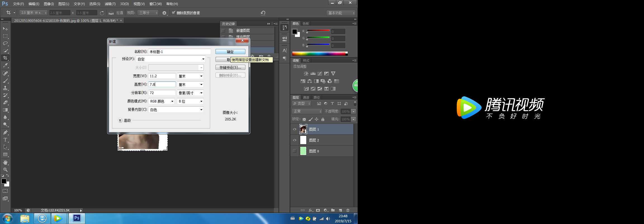Select the Pen tool
The width and height of the screenshot is (644, 224).
pyautogui.click(x=5, y=132)
